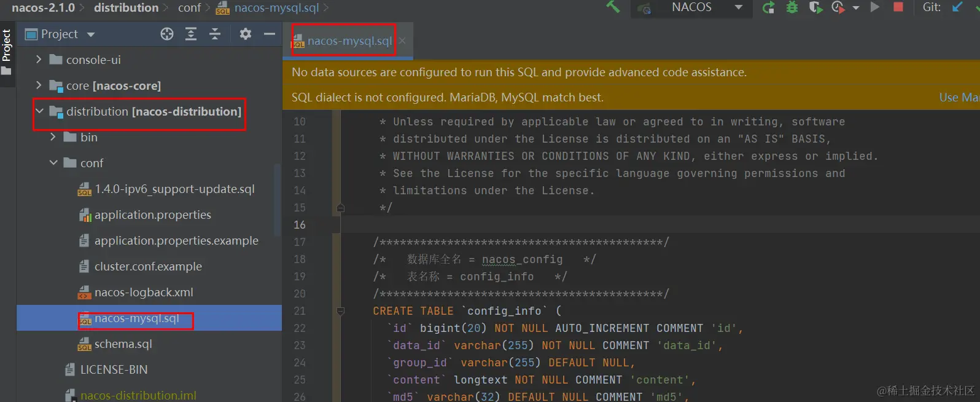Click nacos-mysql.sql breadcrumb

click(276, 7)
